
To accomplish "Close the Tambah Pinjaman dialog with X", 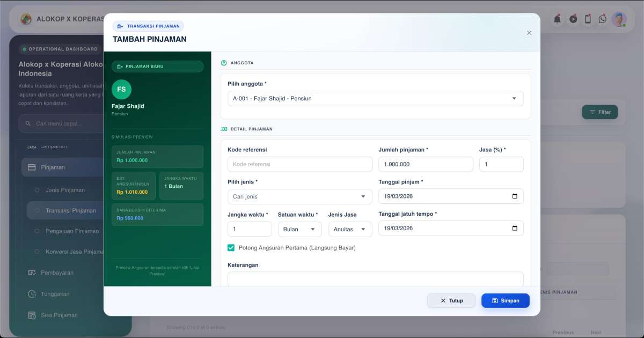I will click(529, 33).
